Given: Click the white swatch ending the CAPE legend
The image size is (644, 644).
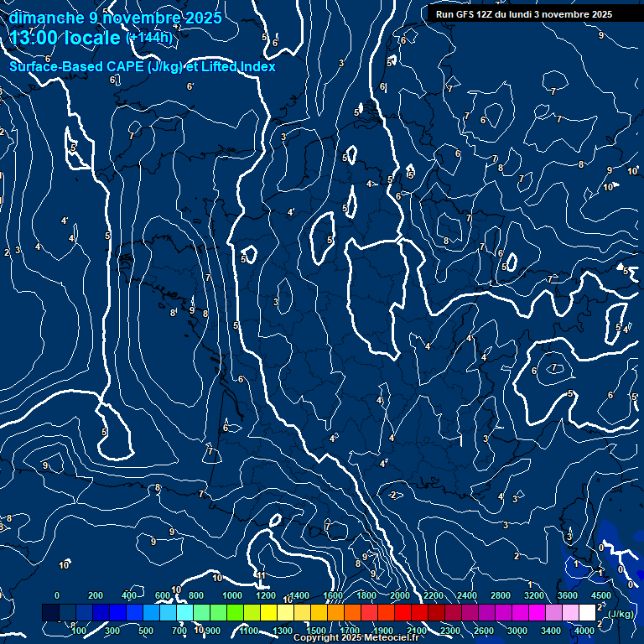Looking at the screenshot, I should coord(587,612).
